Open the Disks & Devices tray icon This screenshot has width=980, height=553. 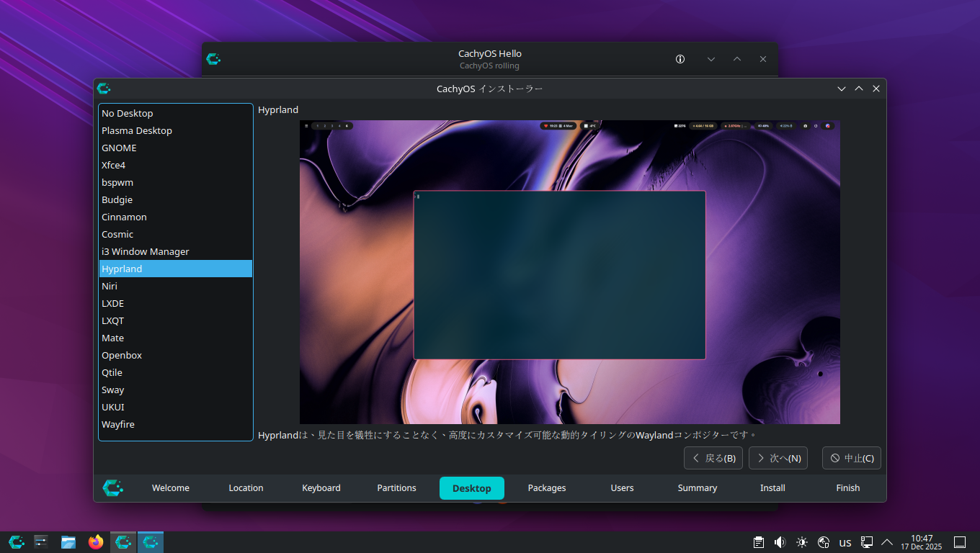click(824, 542)
